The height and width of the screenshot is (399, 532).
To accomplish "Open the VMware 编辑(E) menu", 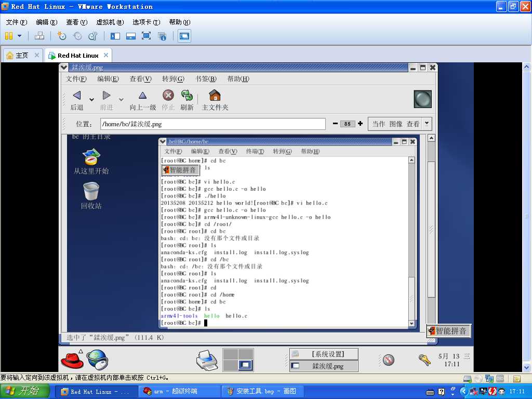I will tap(46, 22).
